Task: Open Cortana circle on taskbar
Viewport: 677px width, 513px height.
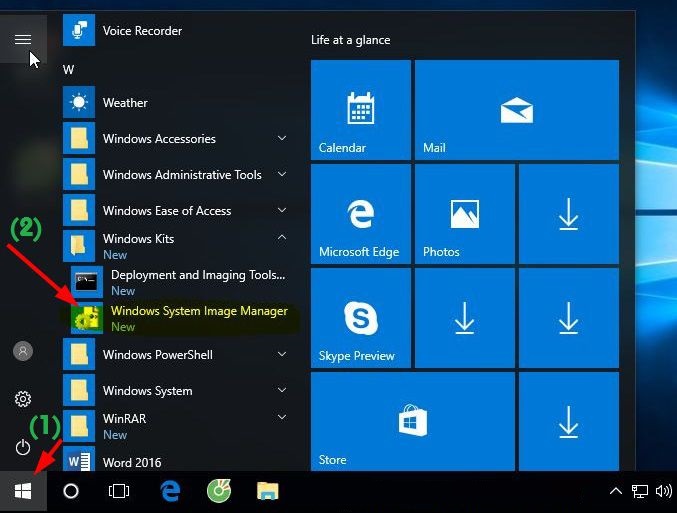Action: (x=71, y=491)
